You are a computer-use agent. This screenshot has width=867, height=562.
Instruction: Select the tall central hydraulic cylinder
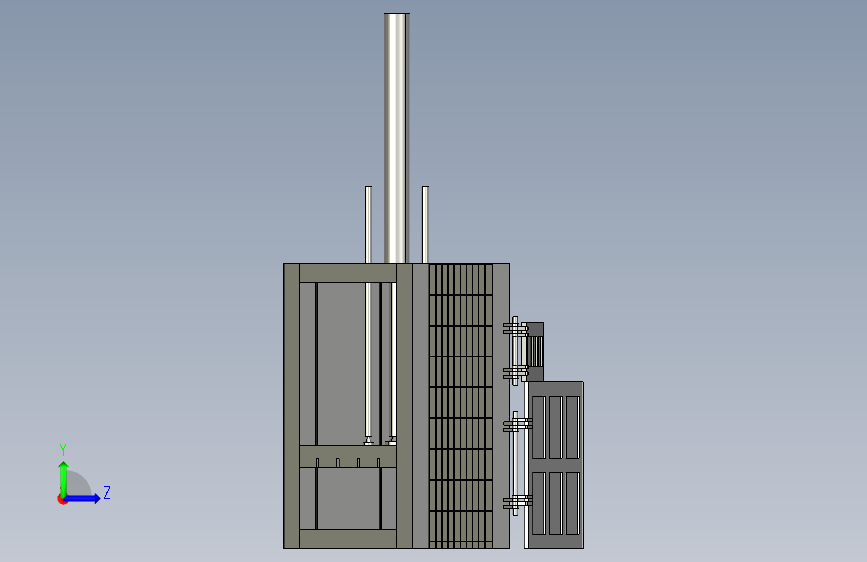(x=396, y=138)
